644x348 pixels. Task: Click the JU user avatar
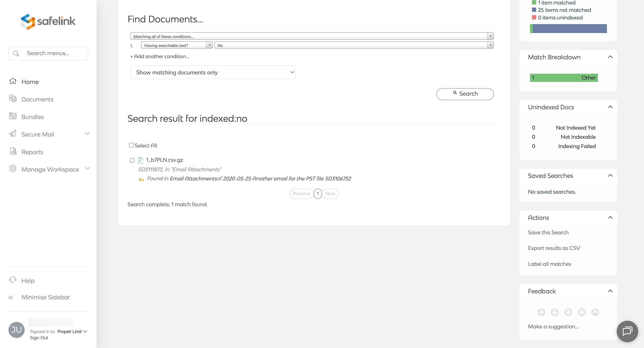(x=17, y=329)
